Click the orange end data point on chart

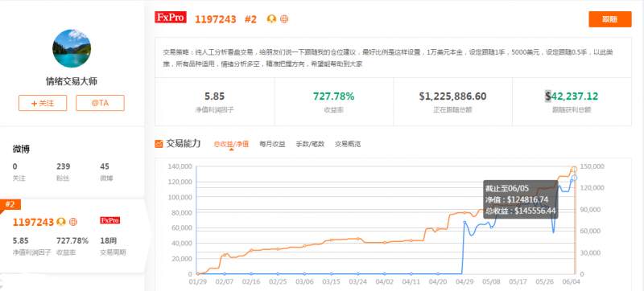click(575, 169)
